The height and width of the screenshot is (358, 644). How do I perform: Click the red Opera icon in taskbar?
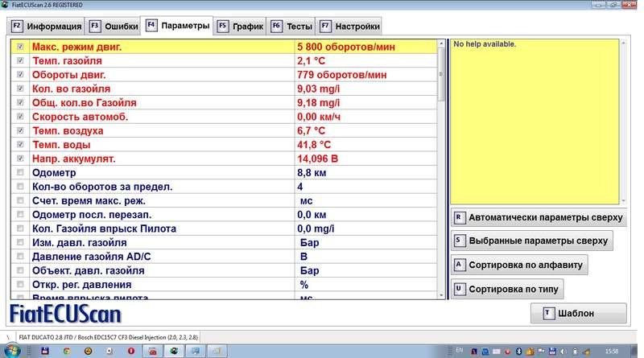130,352
